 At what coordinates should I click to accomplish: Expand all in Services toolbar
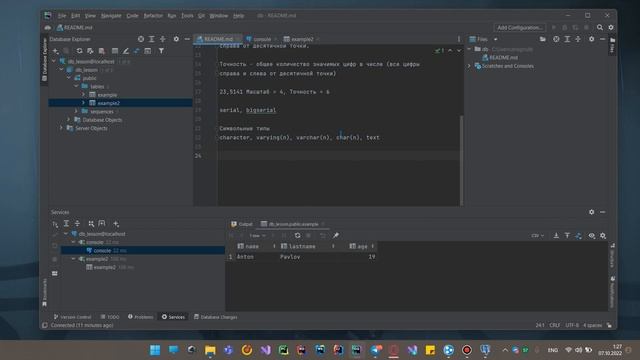click(66, 224)
